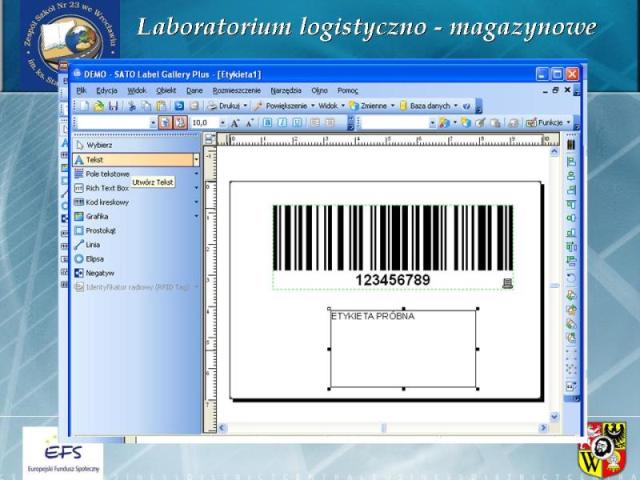The width and height of the screenshot is (640, 480).
Task: Expand the Baza danych dropdown arrow
Action: point(456,106)
